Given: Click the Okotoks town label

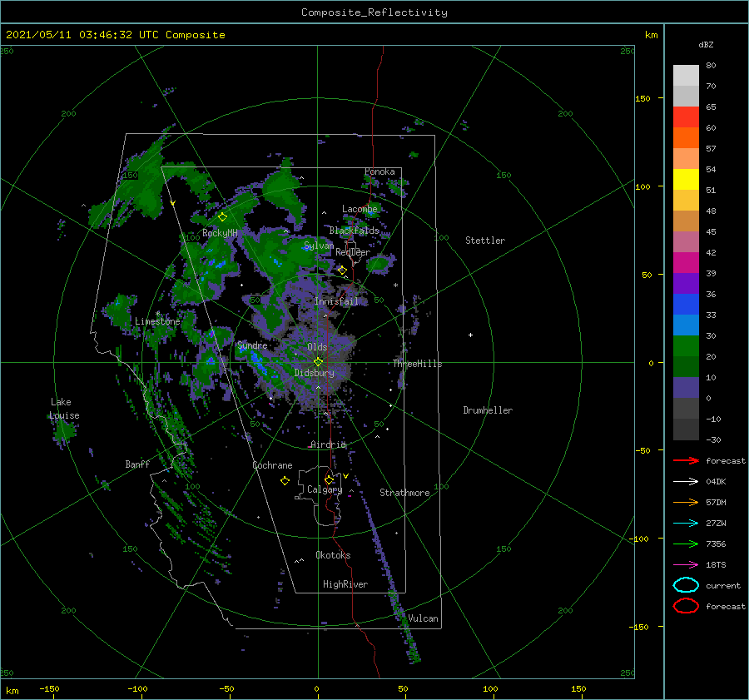Looking at the screenshot, I should click(x=333, y=554).
